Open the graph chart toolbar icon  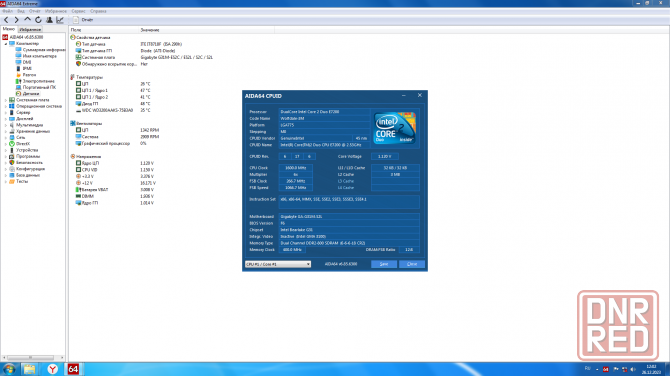pyautogui.click(x=60, y=20)
